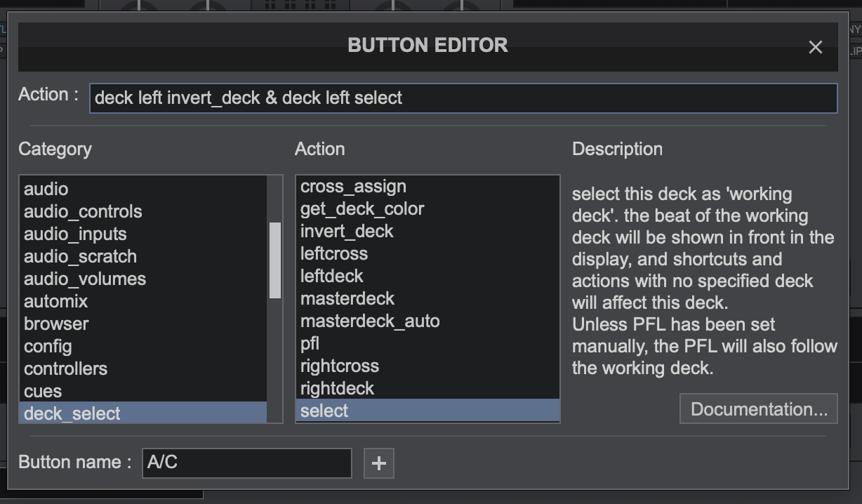Select the audio_inputs category
This screenshot has width=862, height=504.
coord(143,234)
